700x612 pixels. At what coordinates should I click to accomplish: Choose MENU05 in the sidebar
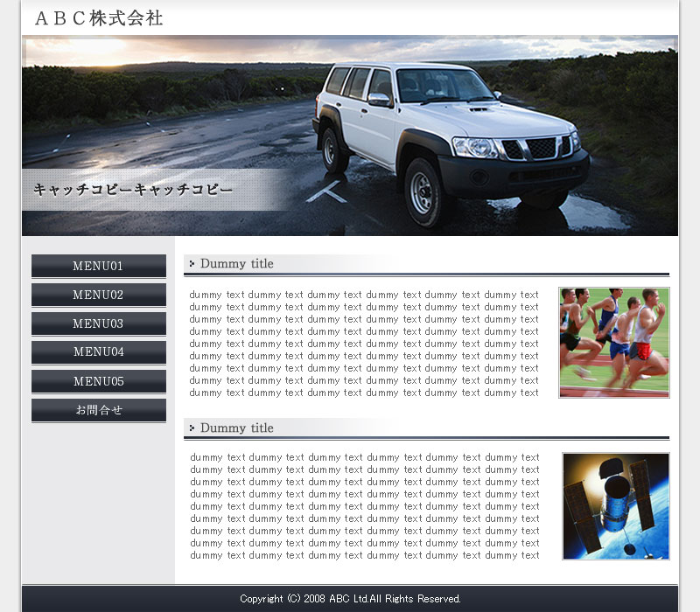pyautogui.click(x=99, y=381)
